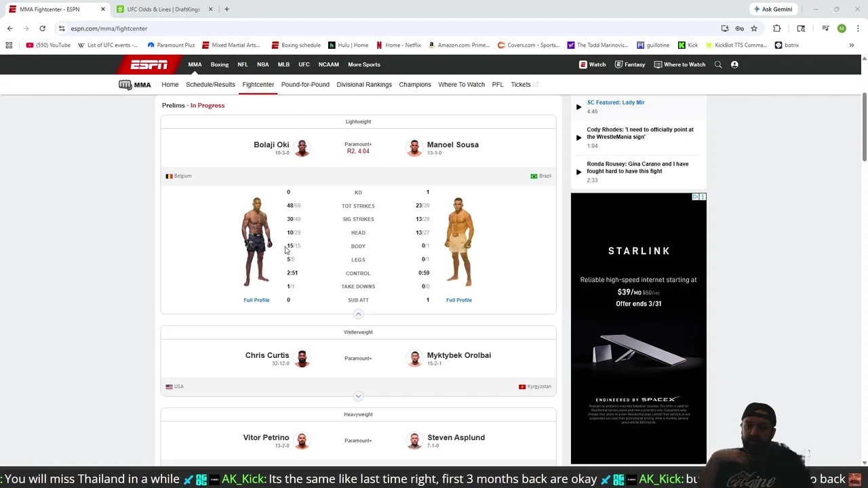Click Vitor Petrino's name
The width and height of the screenshot is (868, 488).
coord(266,438)
